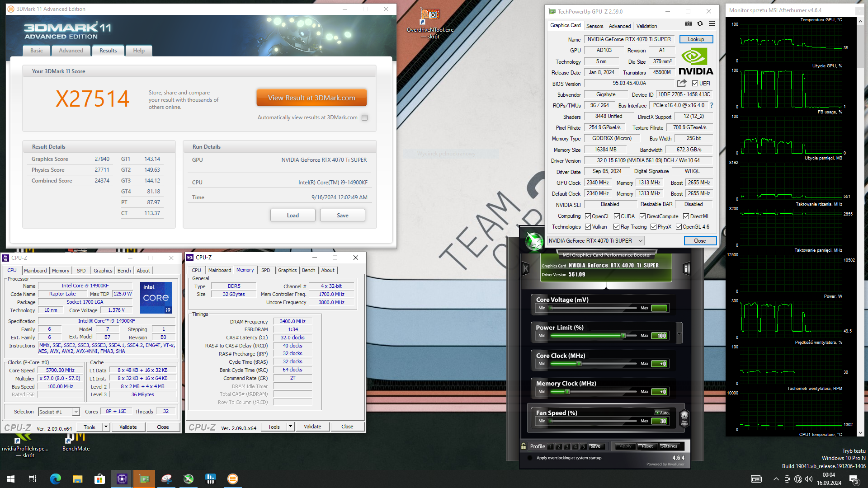Select Afterburner profile slot 1
Image resolution: width=868 pixels, height=488 pixels.
click(551, 446)
